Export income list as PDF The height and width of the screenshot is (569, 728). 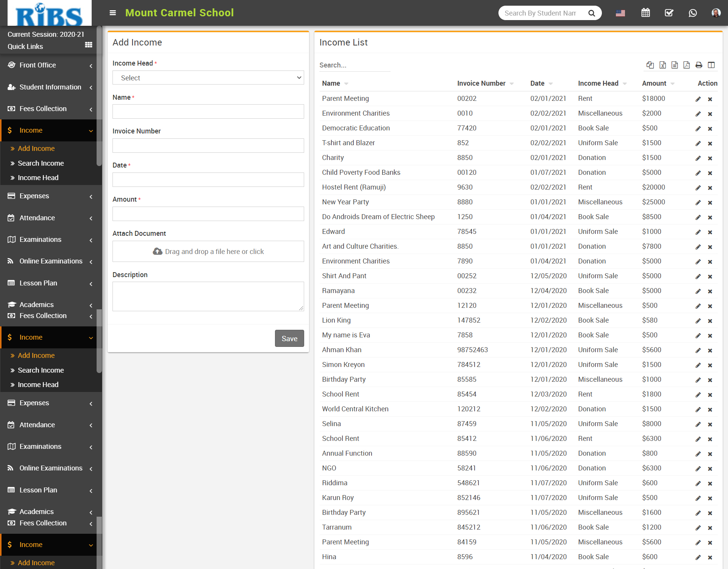(x=686, y=65)
